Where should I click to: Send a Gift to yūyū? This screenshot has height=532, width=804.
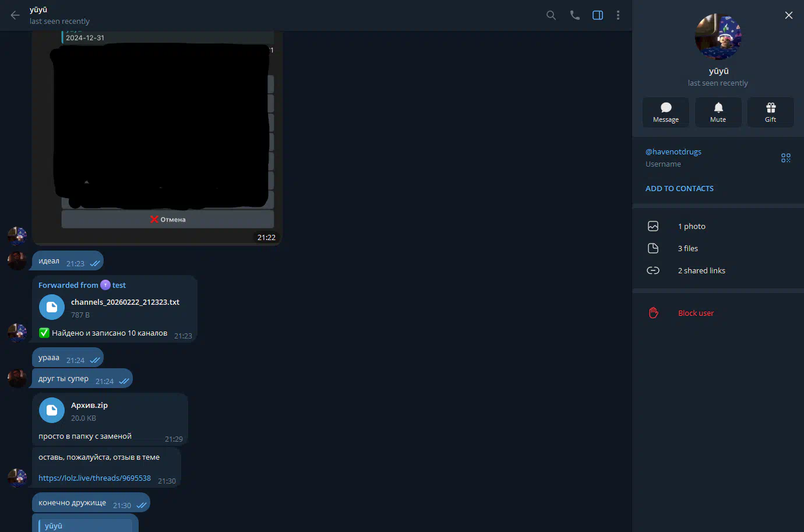770,112
